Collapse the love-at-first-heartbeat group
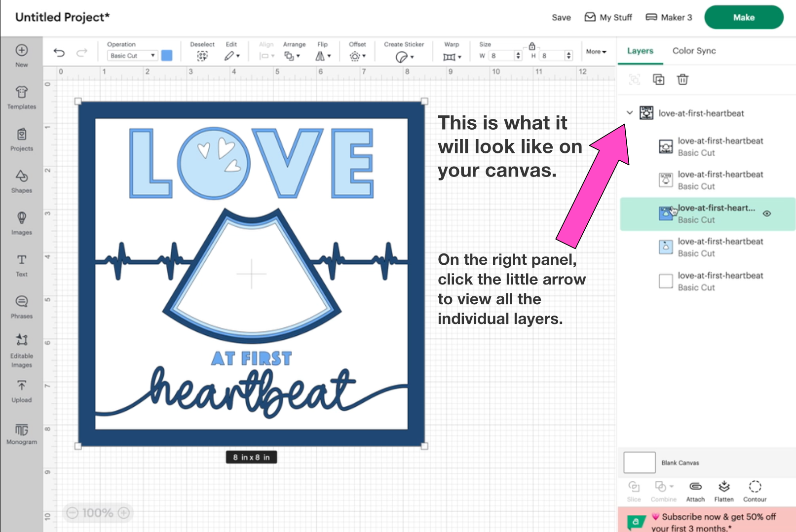The width and height of the screenshot is (796, 532). point(630,113)
